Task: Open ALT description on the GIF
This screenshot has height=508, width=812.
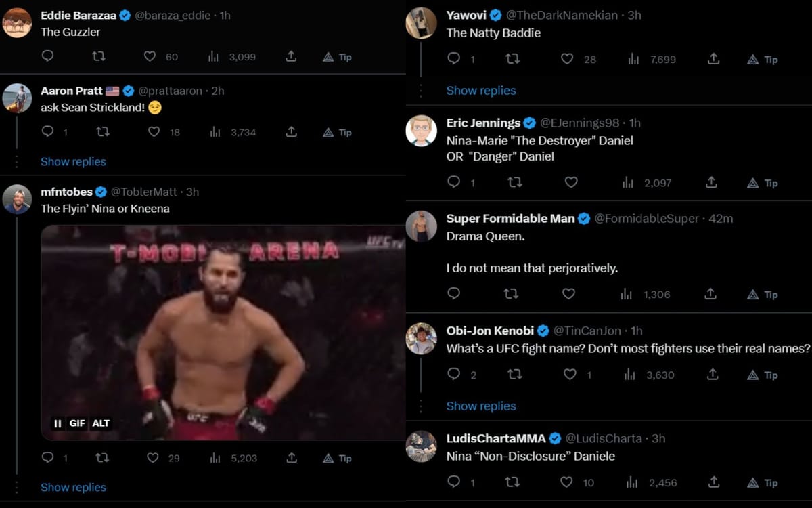Action: 101,423
